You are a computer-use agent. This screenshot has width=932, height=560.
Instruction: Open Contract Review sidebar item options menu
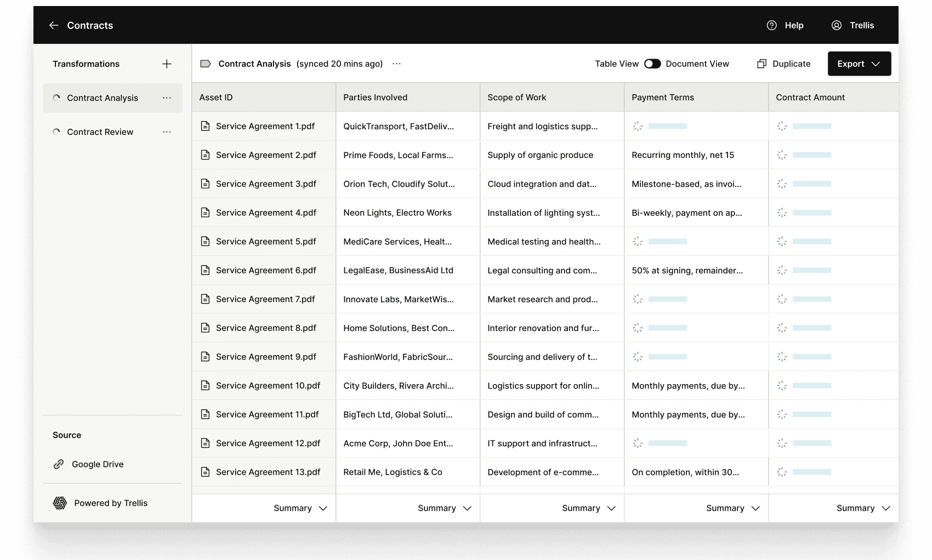pos(167,132)
